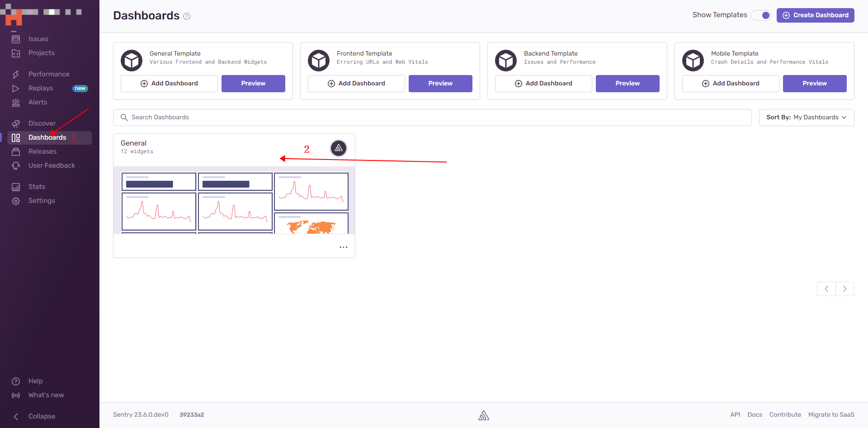Open Discover using its sidebar icon
The width and height of the screenshot is (868, 428).
click(x=16, y=123)
